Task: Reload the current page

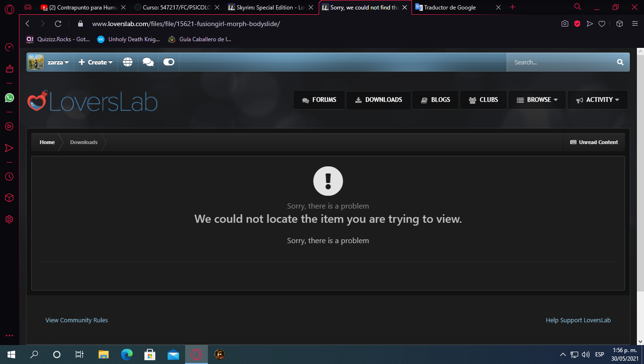Action: [x=58, y=24]
